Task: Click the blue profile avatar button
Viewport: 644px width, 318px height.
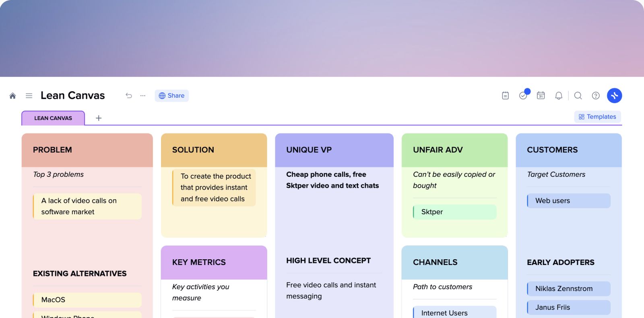Action: coord(615,96)
